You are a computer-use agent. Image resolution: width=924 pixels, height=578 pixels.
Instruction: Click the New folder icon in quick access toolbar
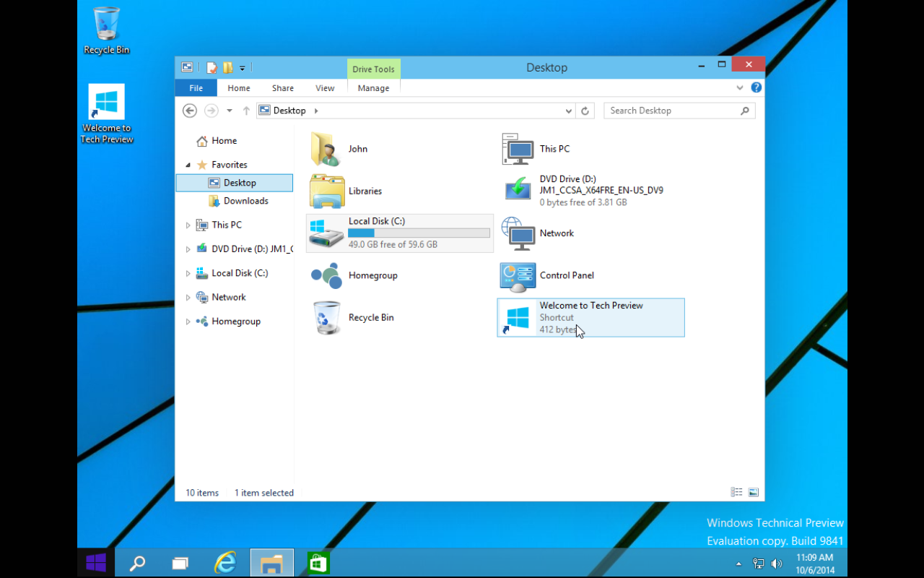tap(228, 68)
